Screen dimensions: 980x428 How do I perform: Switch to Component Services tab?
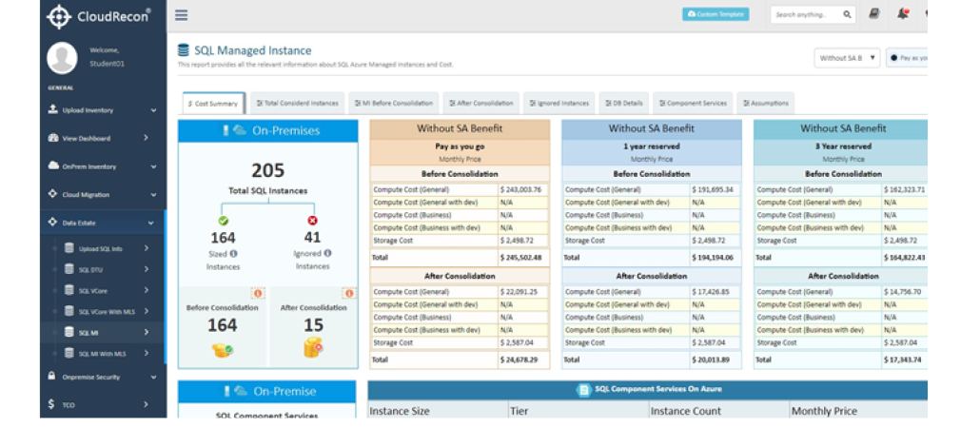693,103
